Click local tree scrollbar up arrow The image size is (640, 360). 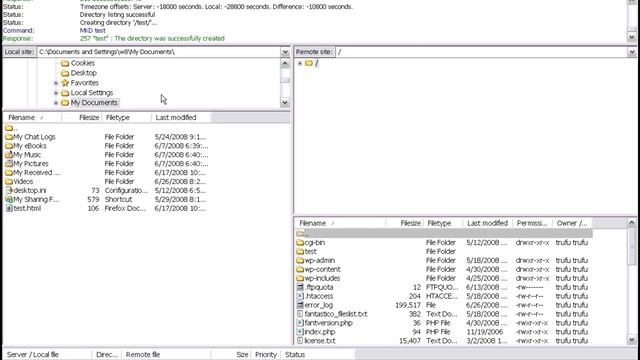pos(285,63)
